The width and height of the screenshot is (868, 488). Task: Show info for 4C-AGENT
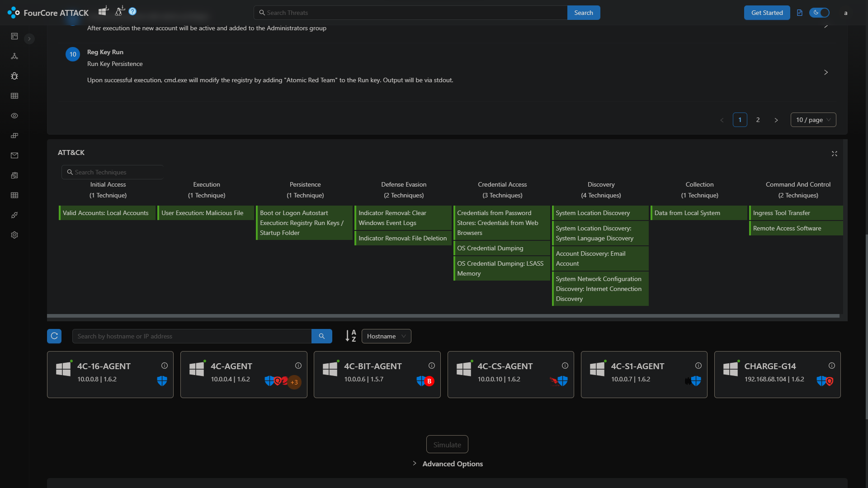(x=298, y=366)
